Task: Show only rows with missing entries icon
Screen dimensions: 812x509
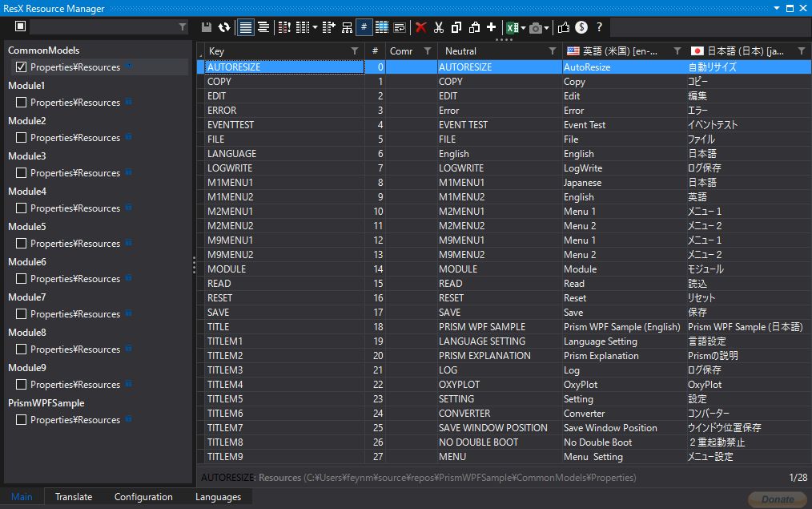Action: click(284, 27)
